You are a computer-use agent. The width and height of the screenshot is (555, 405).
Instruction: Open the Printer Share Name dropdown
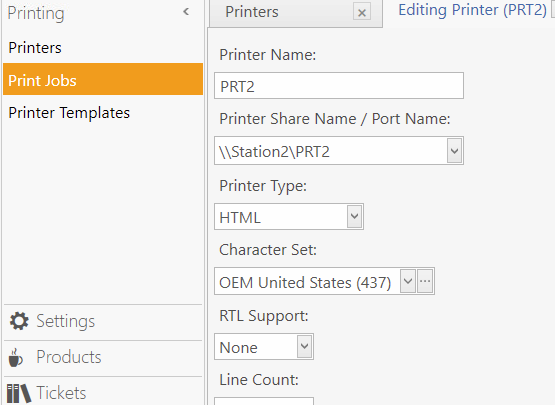click(454, 150)
